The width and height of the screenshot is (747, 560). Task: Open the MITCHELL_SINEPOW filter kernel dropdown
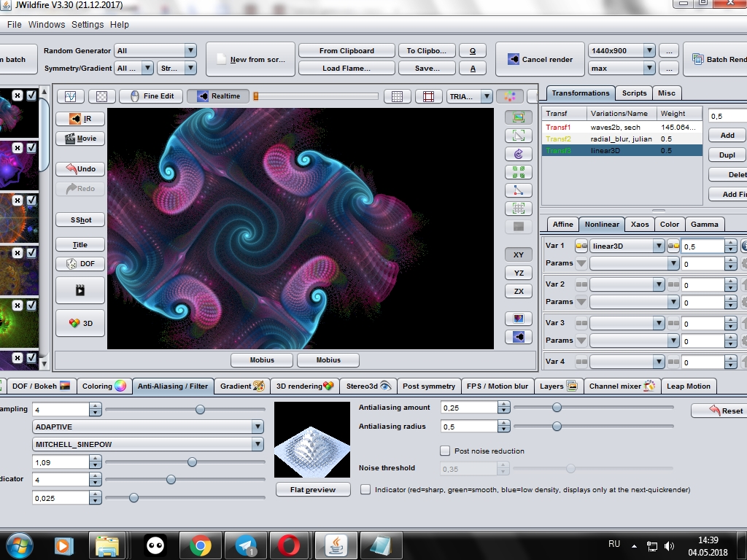click(147, 444)
